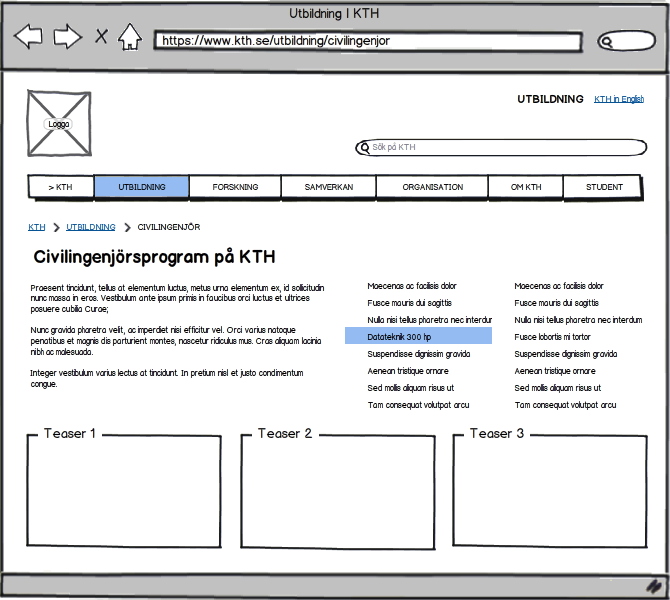670x600 pixels.
Task: Click the CIVILINGENJÖR breadcrumb text
Action: (x=168, y=227)
